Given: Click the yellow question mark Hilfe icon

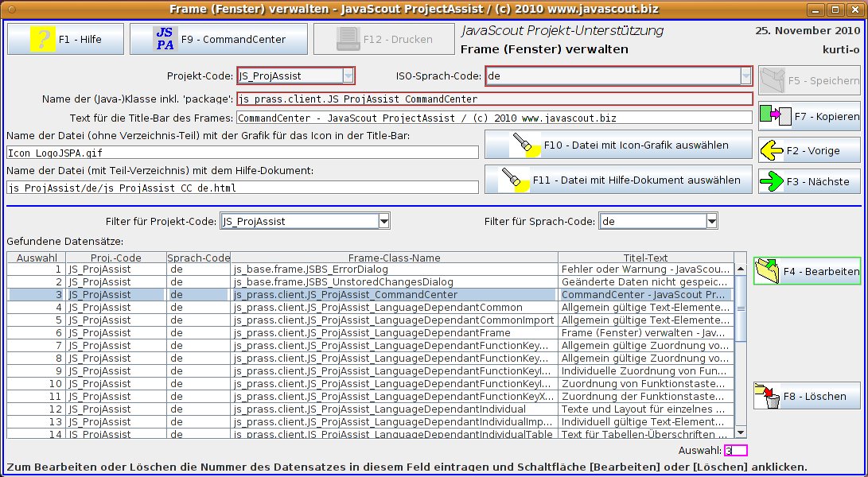Looking at the screenshot, I should (x=41, y=38).
